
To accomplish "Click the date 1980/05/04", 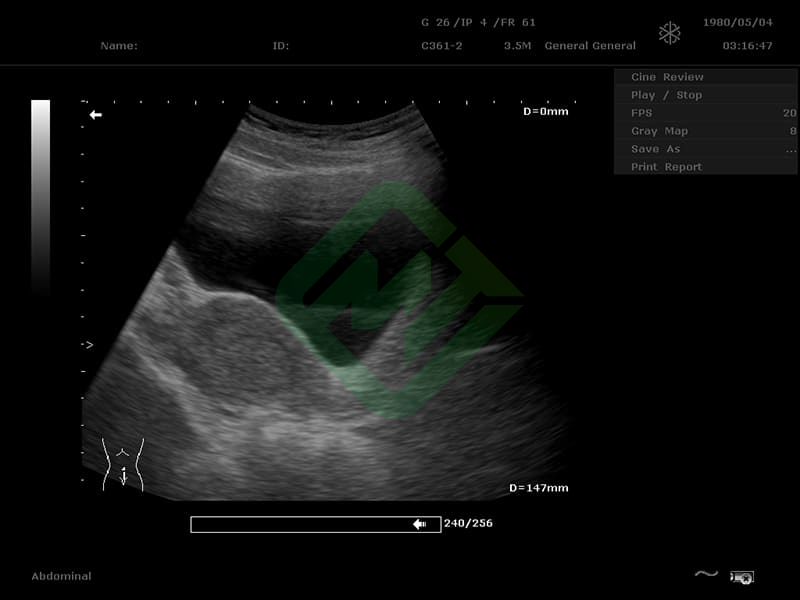I will (738, 22).
